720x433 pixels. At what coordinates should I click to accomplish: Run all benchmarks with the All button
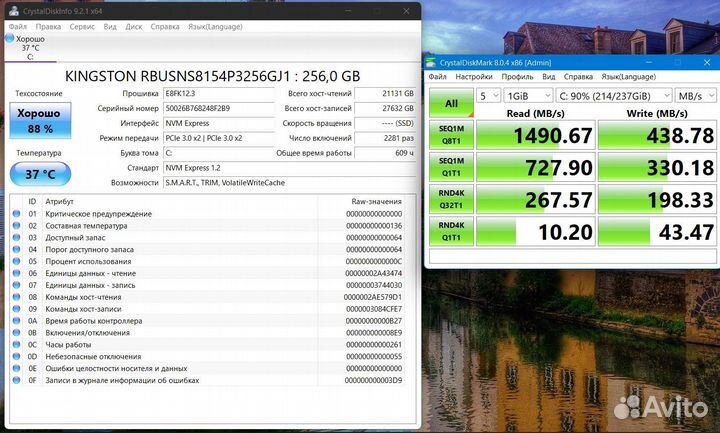(451, 103)
